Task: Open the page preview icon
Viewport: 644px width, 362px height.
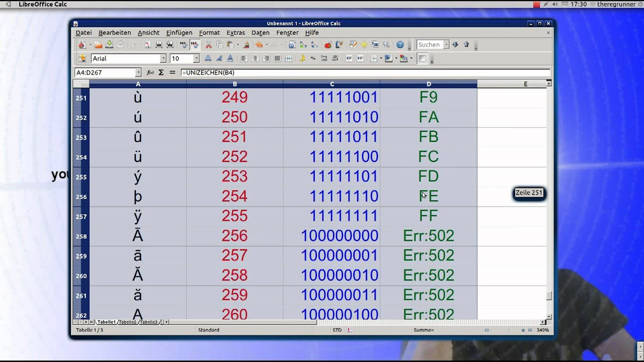Action: point(170,45)
